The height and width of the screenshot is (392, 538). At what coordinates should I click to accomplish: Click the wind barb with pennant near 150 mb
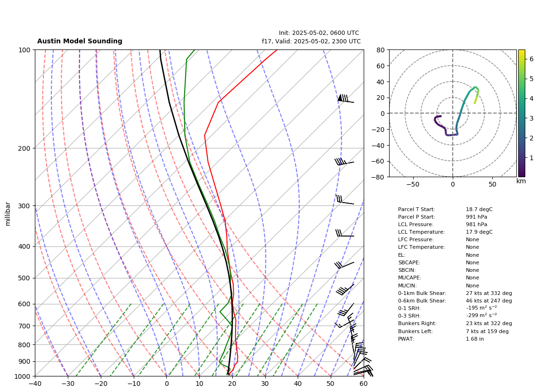345,98
